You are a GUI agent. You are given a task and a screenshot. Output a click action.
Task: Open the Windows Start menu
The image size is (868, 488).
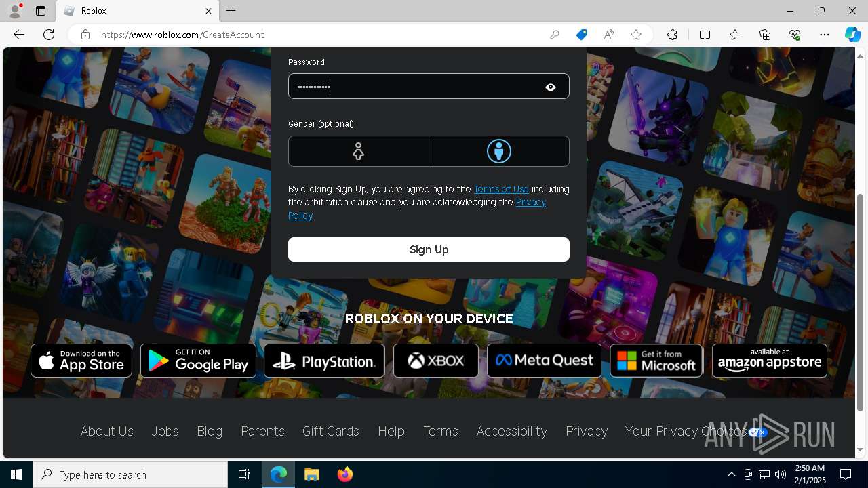click(16, 474)
